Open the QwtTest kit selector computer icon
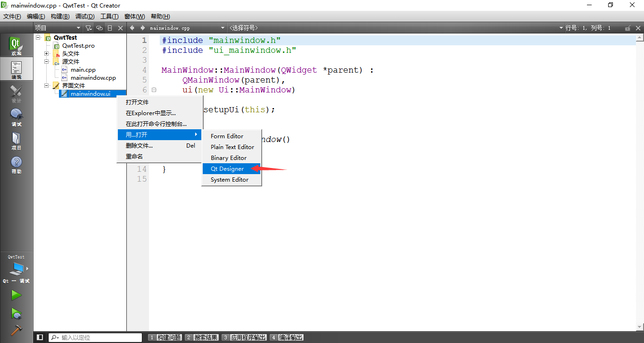The image size is (644, 343). point(16,269)
